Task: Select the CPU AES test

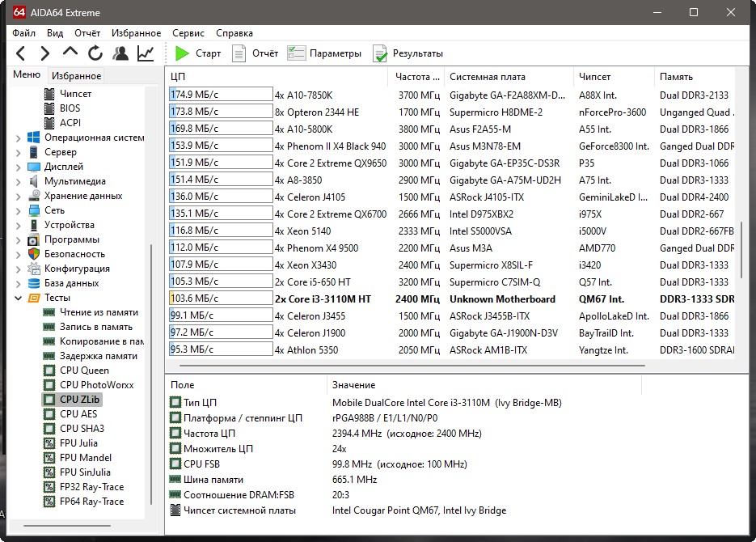Action: point(78,413)
